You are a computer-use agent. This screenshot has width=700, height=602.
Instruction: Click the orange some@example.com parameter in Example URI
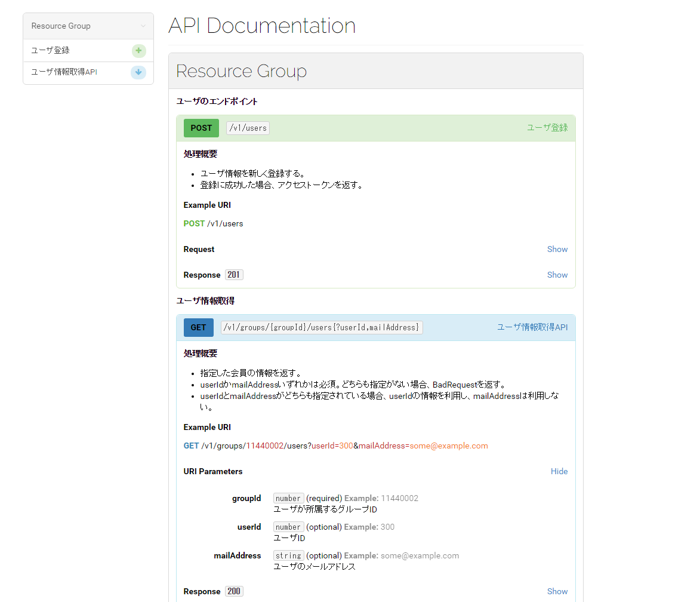pyautogui.click(x=448, y=446)
